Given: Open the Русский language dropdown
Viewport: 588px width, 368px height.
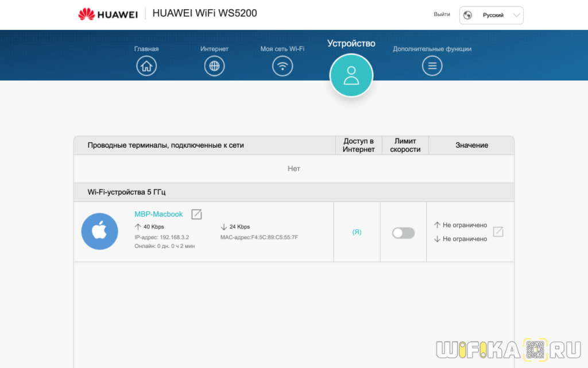Looking at the screenshot, I should tap(492, 16).
